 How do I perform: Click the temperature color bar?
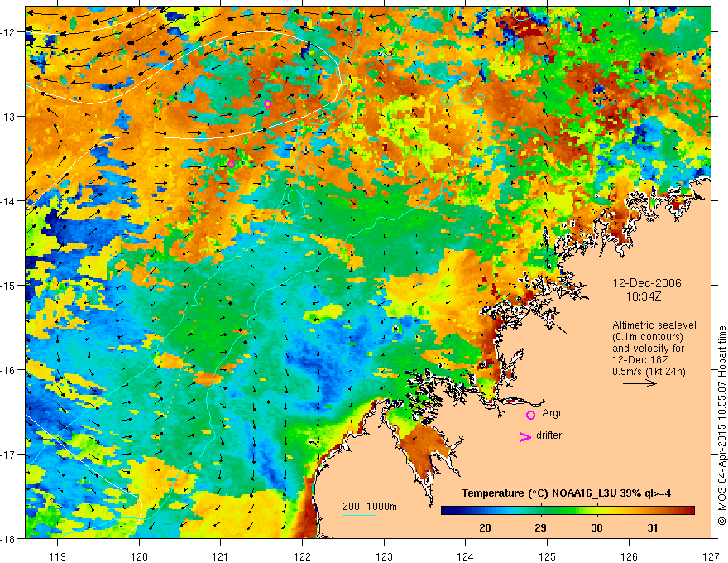coord(568,511)
